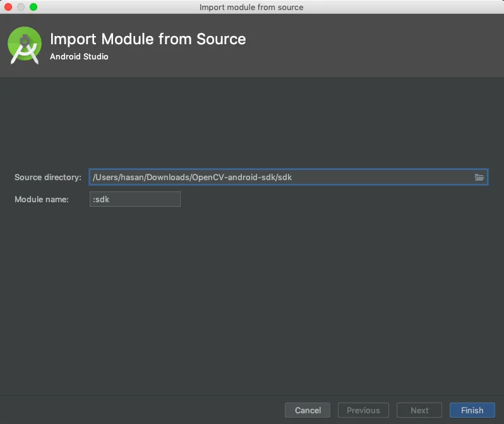This screenshot has height=424, width=504.
Task: Close the Import module dialog with the red button
Action: pos(8,7)
